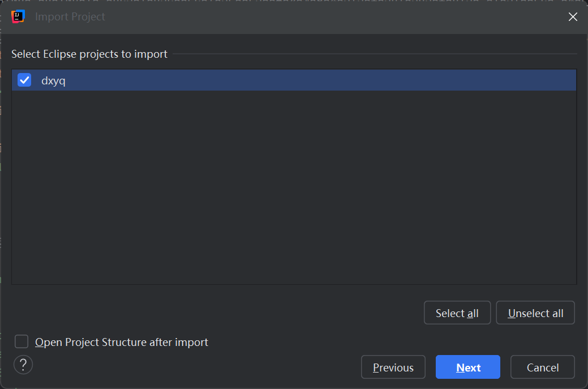The height and width of the screenshot is (389, 588).
Task: Go back with the Previous button
Action: point(393,367)
